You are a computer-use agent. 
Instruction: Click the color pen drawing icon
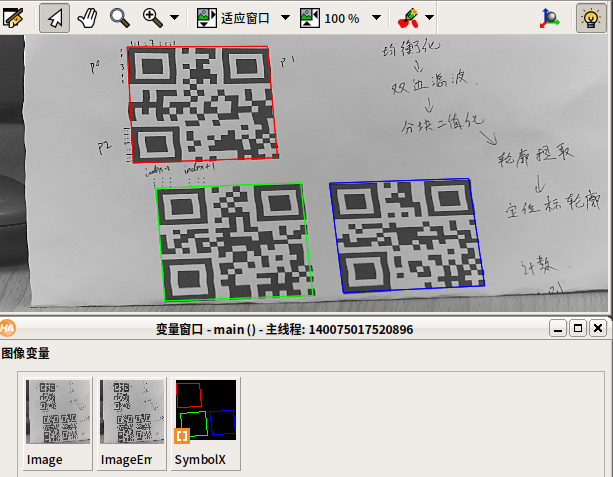click(x=408, y=18)
